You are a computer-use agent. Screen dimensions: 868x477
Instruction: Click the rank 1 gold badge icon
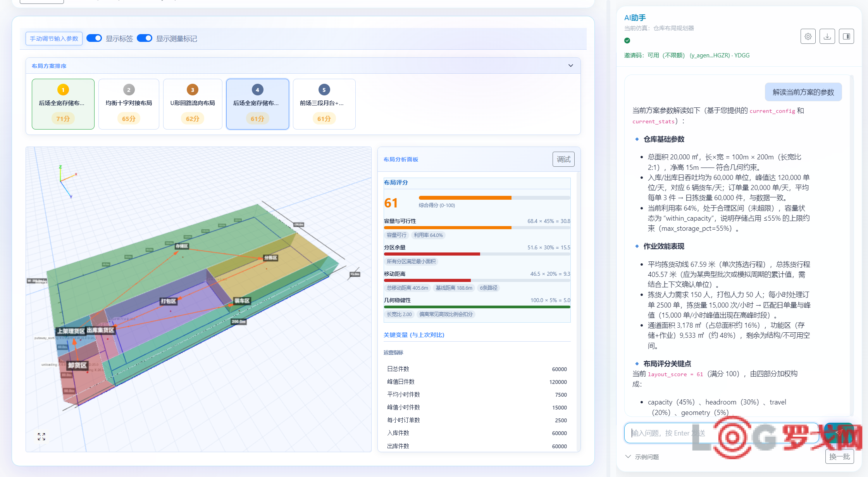(63, 90)
